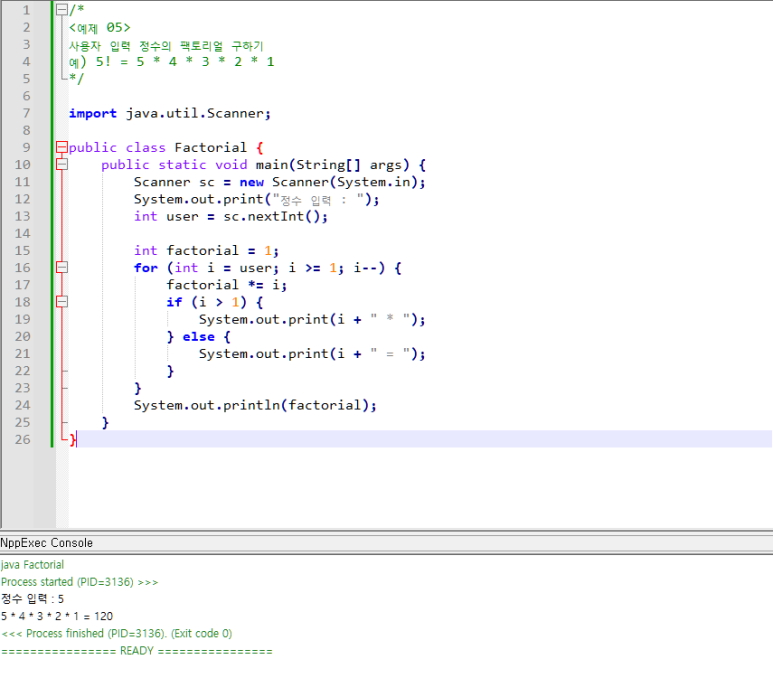Click the 'new' keyword on line 11
The image size is (773, 678).
coord(251,182)
